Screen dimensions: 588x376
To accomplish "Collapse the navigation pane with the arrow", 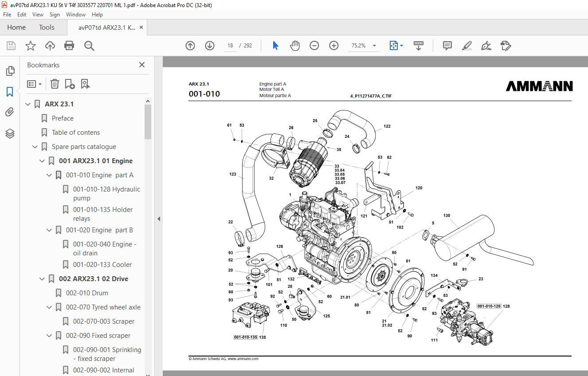I will click(158, 219).
